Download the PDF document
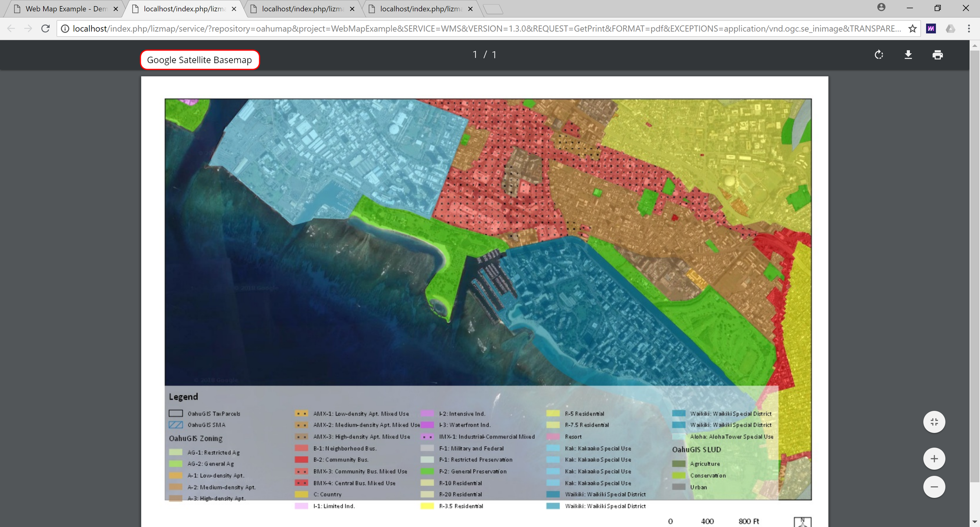The width and height of the screenshot is (980, 527). pyautogui.click(x=908, y=55)
